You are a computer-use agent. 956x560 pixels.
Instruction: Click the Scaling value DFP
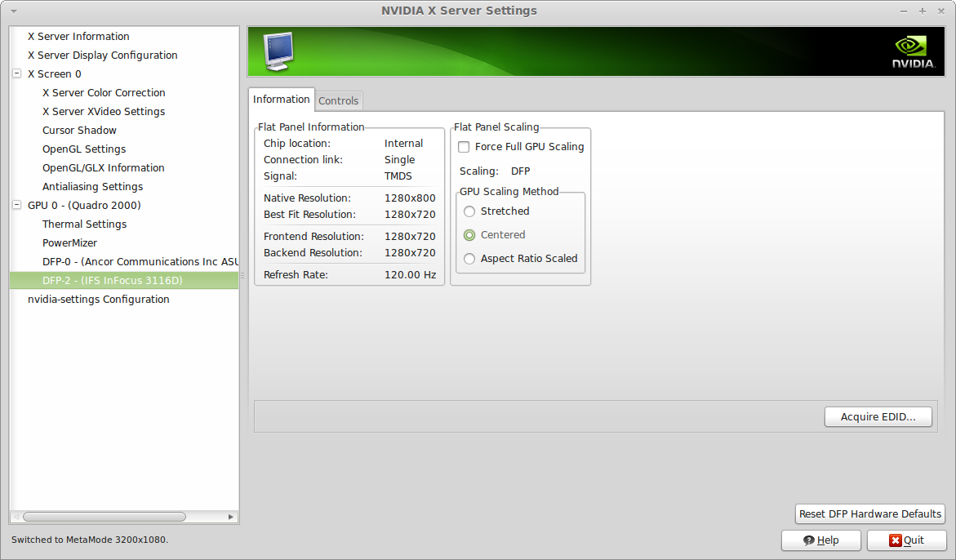[x=521, y=171]
